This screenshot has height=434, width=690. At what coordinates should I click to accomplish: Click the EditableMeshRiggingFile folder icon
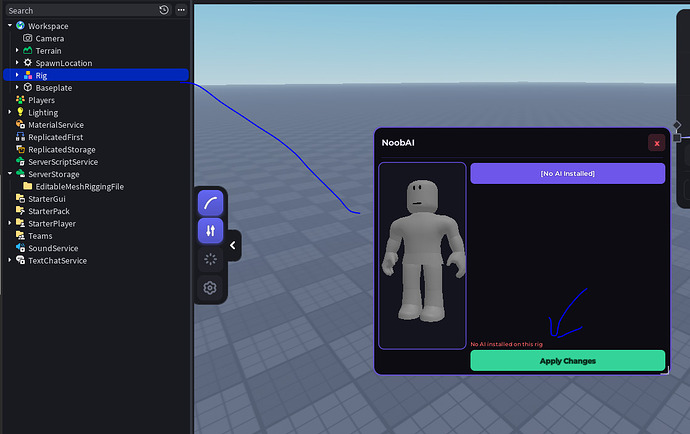[x=28, y=186]
